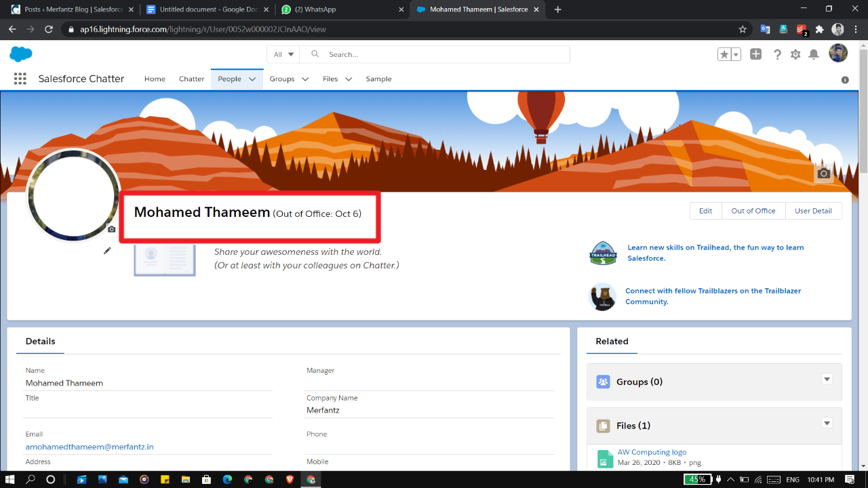Open the search scope All dropdown
Screen dimensions: 868x488
tap(284, 54)
